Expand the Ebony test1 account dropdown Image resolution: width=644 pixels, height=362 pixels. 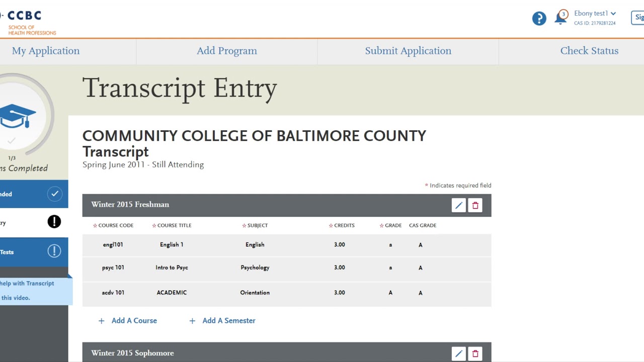point(595,14)
